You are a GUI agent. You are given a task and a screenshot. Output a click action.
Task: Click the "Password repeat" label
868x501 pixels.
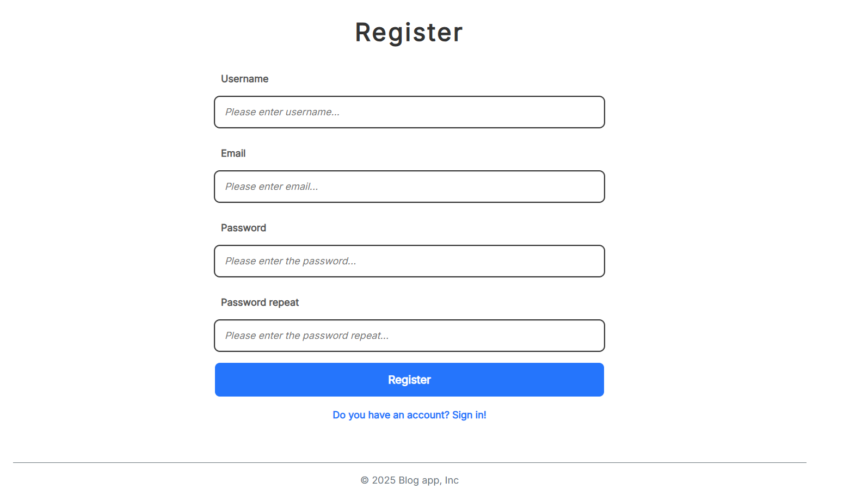[260, 302]
